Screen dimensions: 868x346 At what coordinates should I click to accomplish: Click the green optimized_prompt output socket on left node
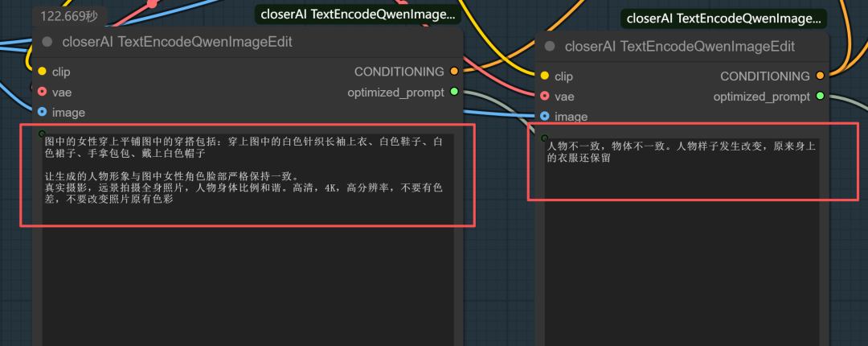[454, 92]
